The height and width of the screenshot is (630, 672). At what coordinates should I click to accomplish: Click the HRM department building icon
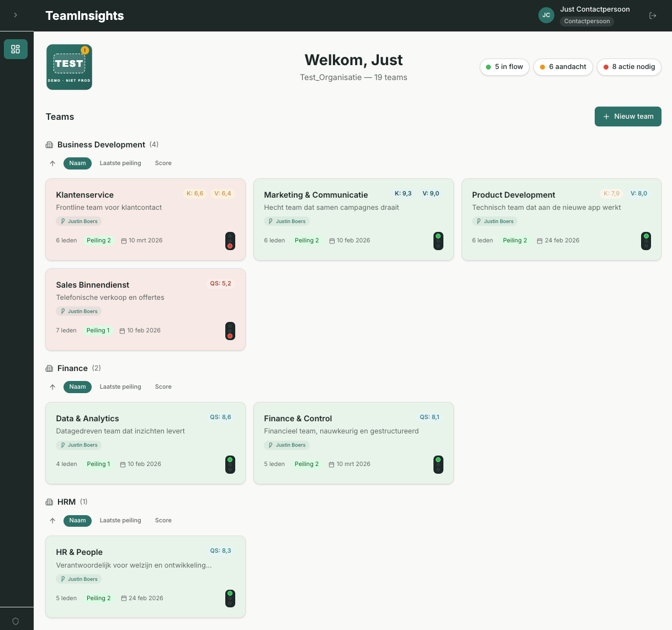pos(49,502)
